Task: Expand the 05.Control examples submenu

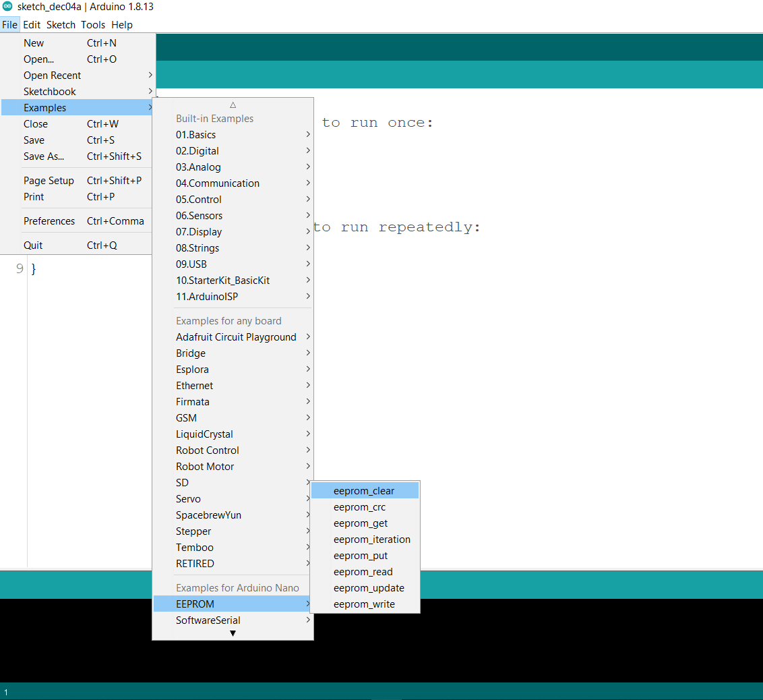Action: pos(233,200)
